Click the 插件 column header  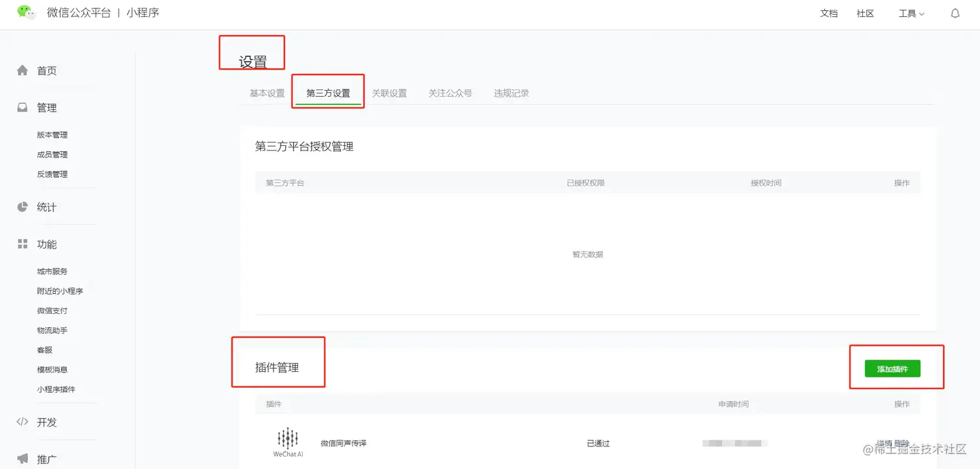coord(274,404)
